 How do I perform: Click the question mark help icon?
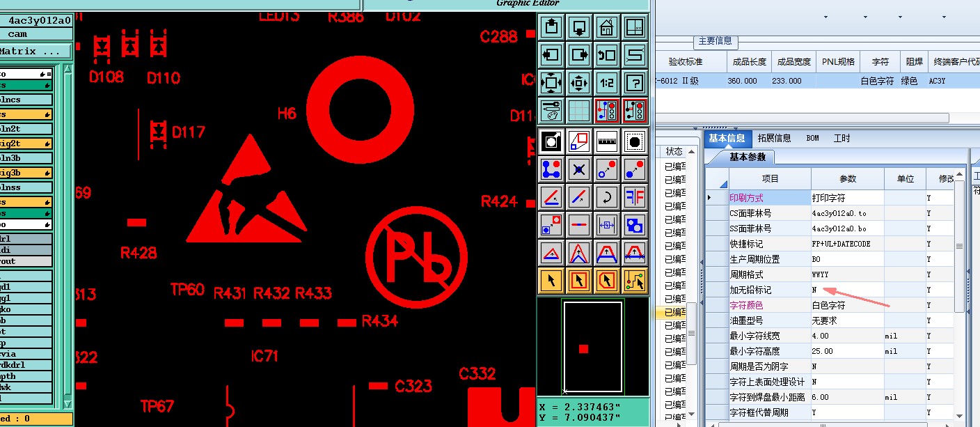click(x=634, y=83)
